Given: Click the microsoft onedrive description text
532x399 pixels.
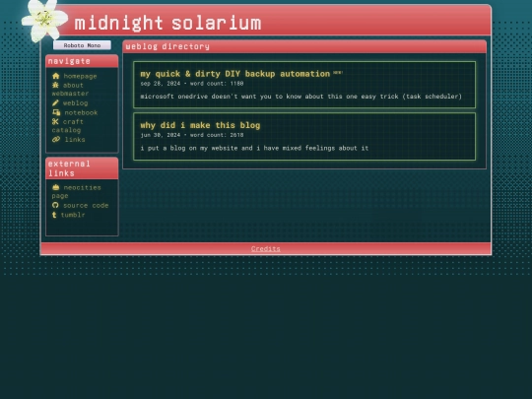Looking at the screenshot, I should click(300, 97).
